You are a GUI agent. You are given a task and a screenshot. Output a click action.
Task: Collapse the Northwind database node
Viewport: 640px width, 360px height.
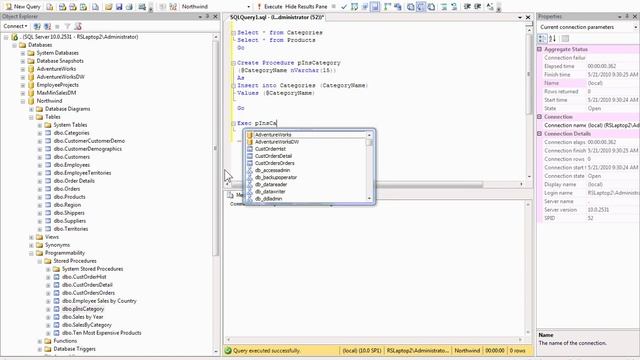(x=23, y=101)
